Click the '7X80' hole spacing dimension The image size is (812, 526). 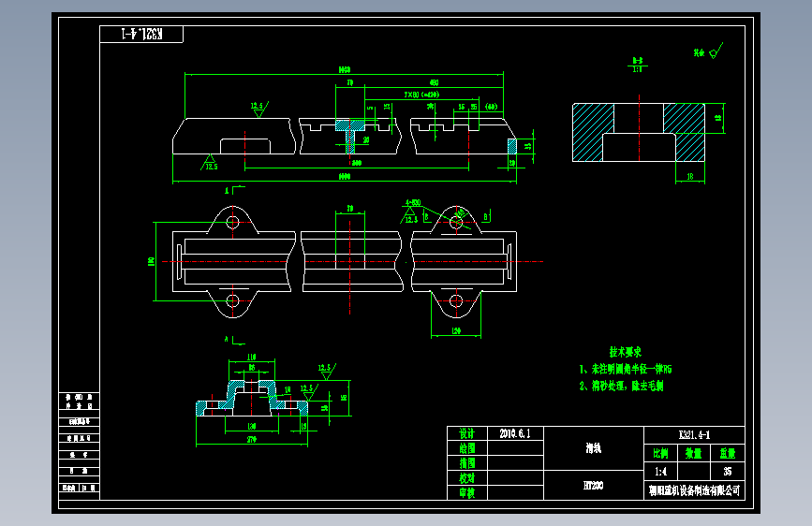click(421, 95)
